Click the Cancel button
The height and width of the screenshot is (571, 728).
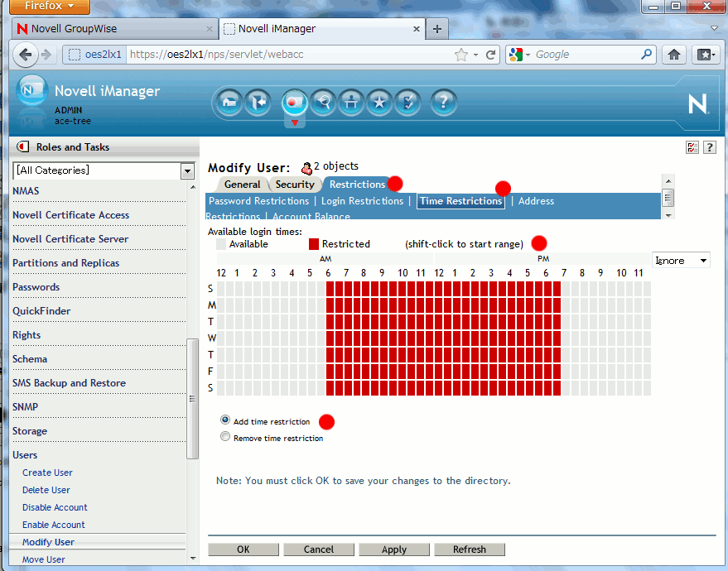pyautogui.click(x=319, y=549)
